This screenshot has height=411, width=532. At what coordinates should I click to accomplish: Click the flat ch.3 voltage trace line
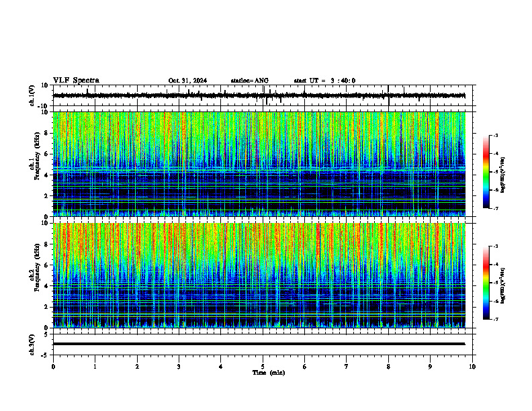[x=259, y=344]
